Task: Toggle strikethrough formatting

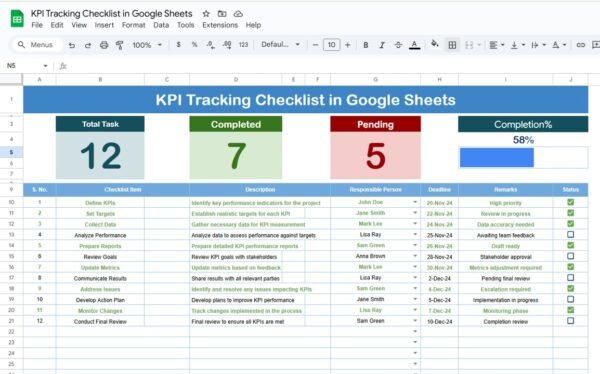Action: tap(398, 45)
